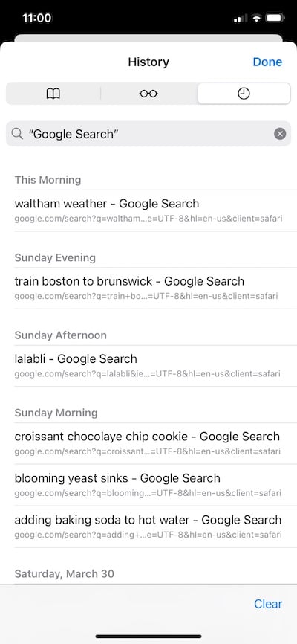
Task: Tap the Done button
Action: click(267, 62)
